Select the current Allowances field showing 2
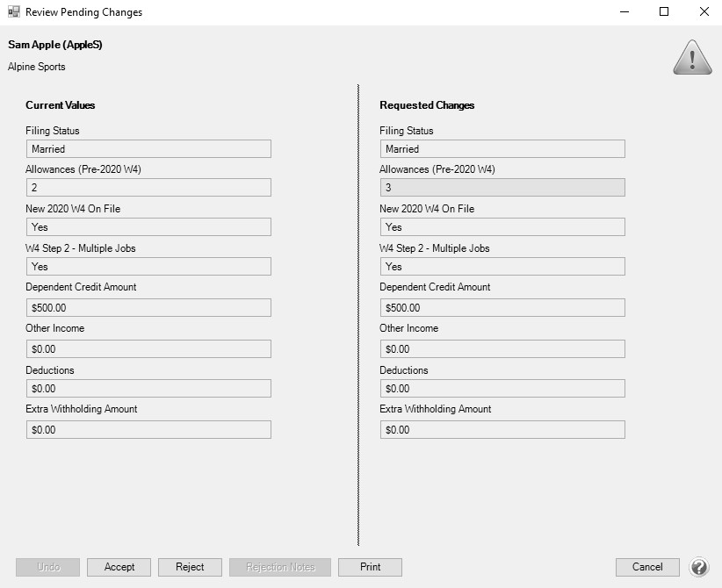Image resolution: width=722 pixels, height=588 pixels. pyautogui.click(x=148, y=187)
